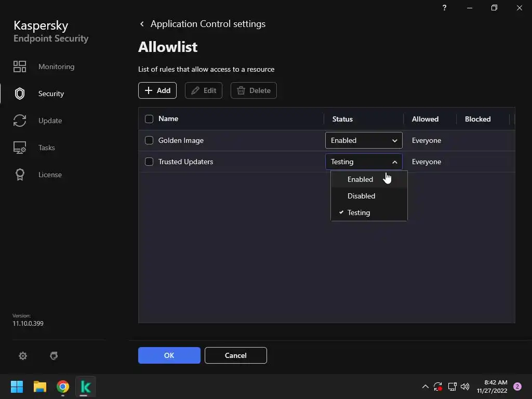Choose Testing in the status menu
Image resolution: width=532 pixels, height=399 pixels.
pos(369,212)
